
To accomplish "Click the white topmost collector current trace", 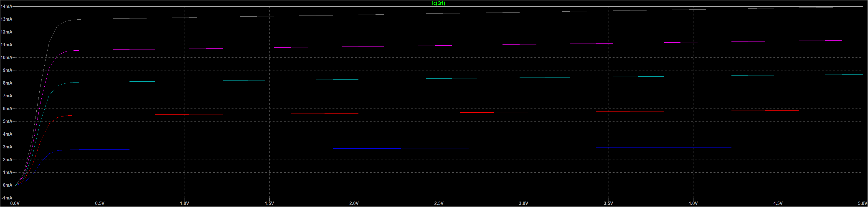I will pos(438,14).
